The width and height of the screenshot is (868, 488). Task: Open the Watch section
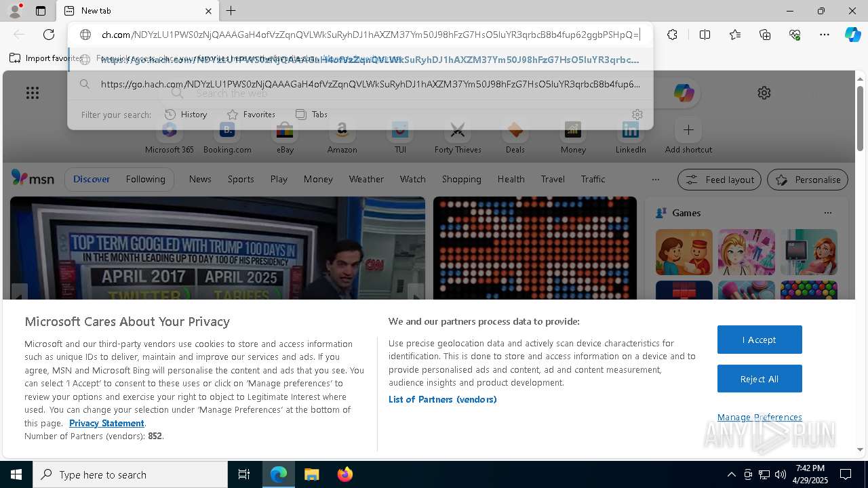(x=413, y=179)
